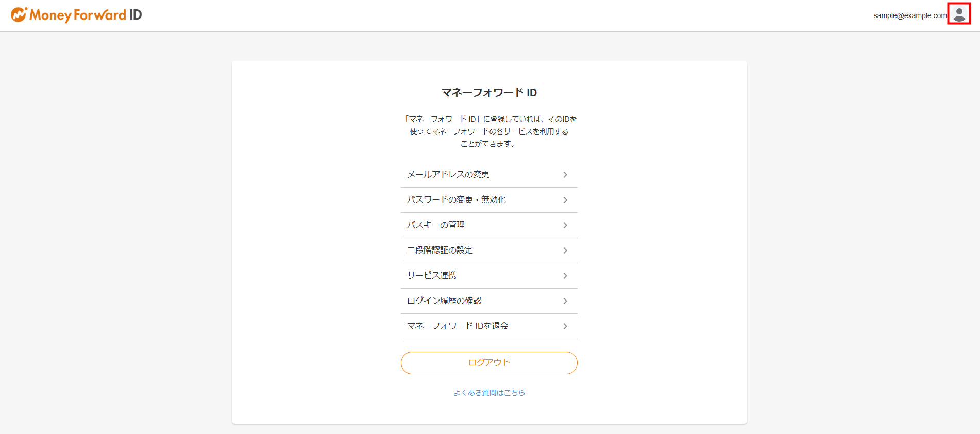Click the ログアウト button
Image resolution: width=980 pixels, height=434 pixels.
489,363
